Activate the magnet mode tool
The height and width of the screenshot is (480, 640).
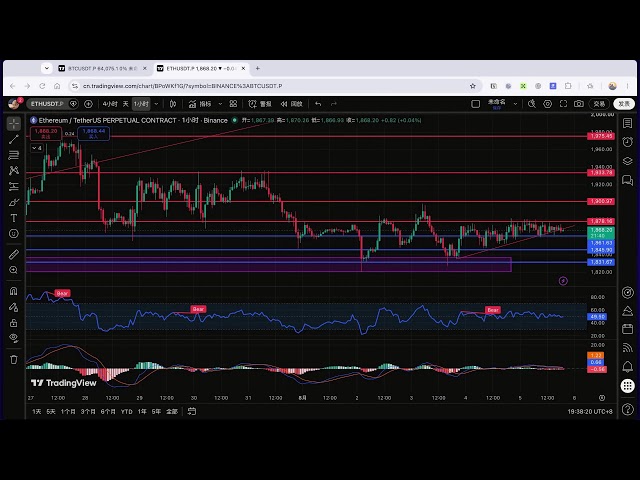14,291
